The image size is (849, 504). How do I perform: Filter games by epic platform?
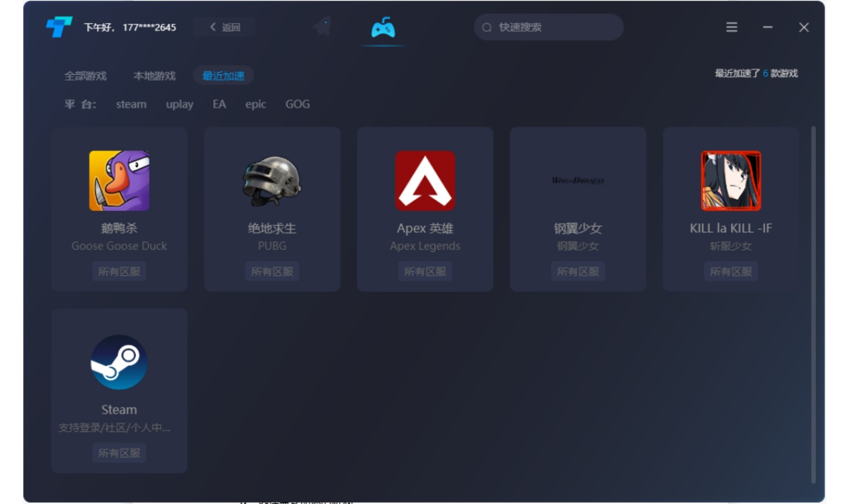pyautogui.click(x=255, y=104)
